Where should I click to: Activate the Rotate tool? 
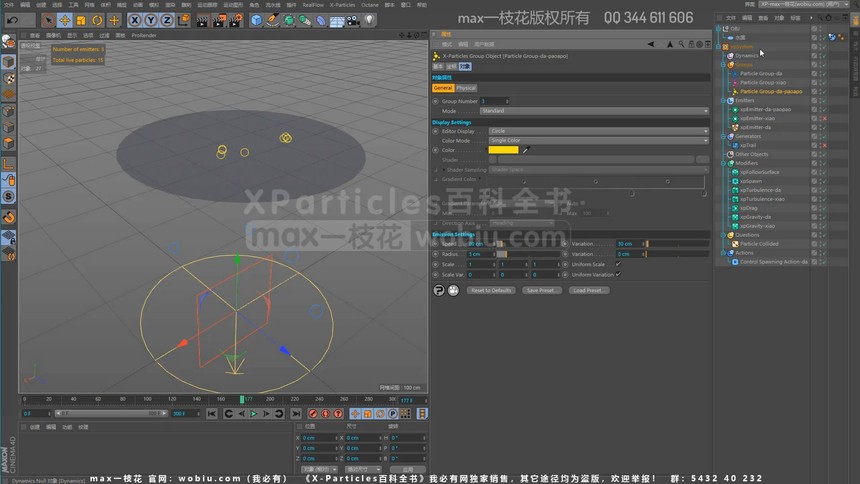(x=98, y=20)
